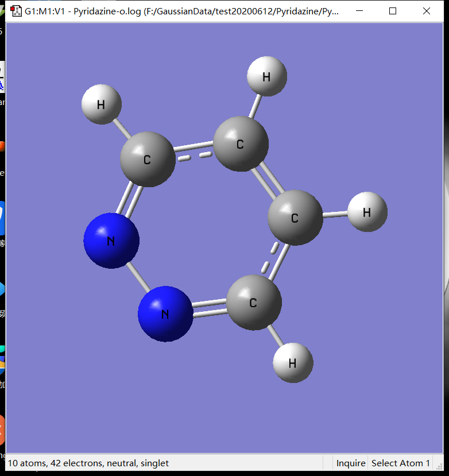The height and width of the screenshot is (476, 449).
Task: Pick the carbon bonded to the rightmost hydrogen
Action: tap(295, 218)
